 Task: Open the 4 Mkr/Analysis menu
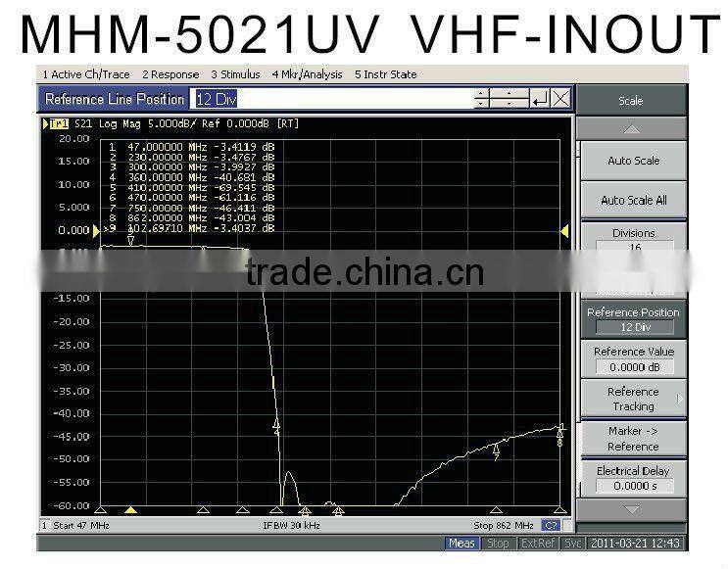tap(308, 74)
